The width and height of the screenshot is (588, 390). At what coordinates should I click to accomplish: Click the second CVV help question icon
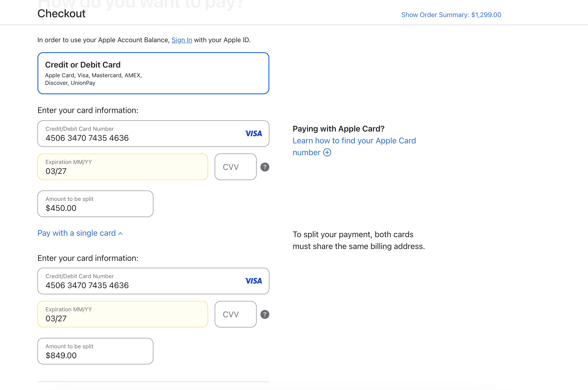pos(265,314)
